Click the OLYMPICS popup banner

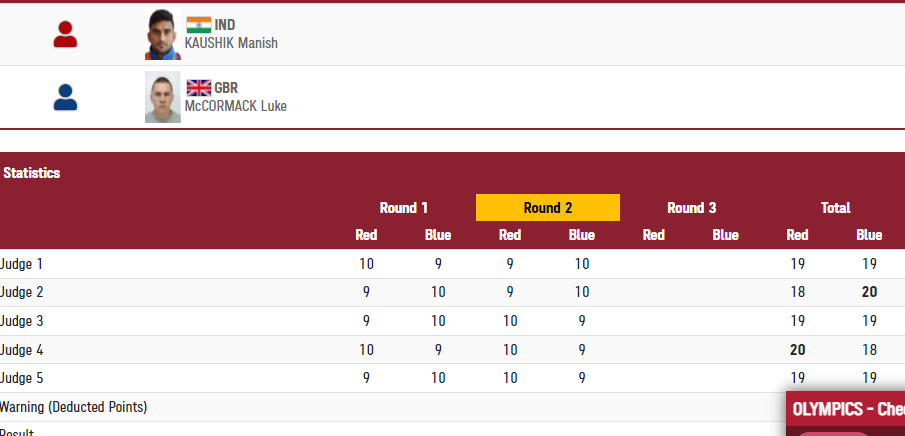point(848,409)
